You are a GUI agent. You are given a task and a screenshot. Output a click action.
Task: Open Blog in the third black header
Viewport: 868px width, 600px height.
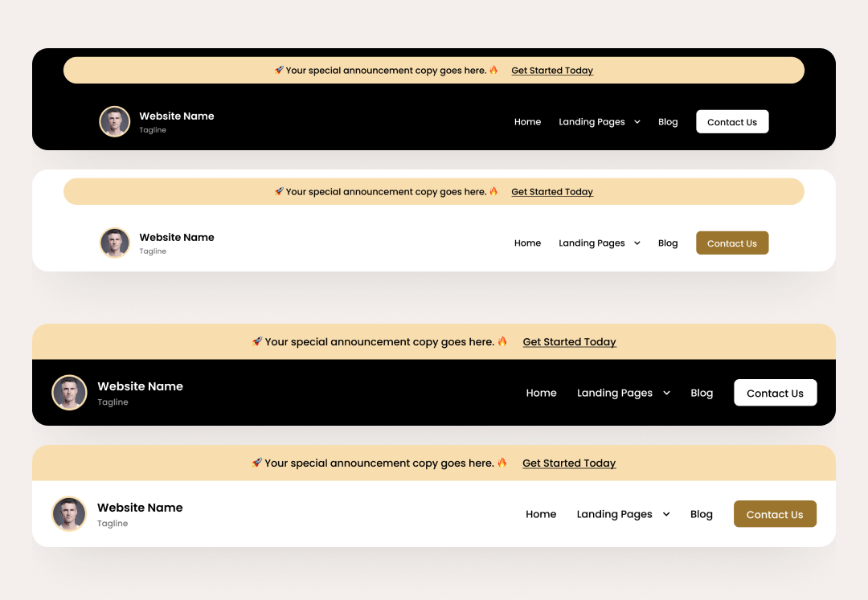click(x=702, y=393)
